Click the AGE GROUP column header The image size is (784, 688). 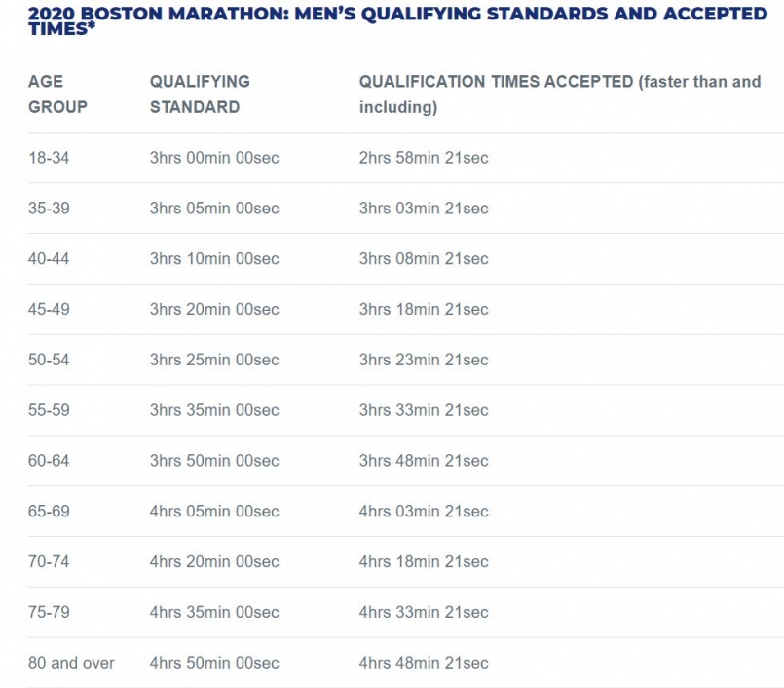tap(57, 95)
